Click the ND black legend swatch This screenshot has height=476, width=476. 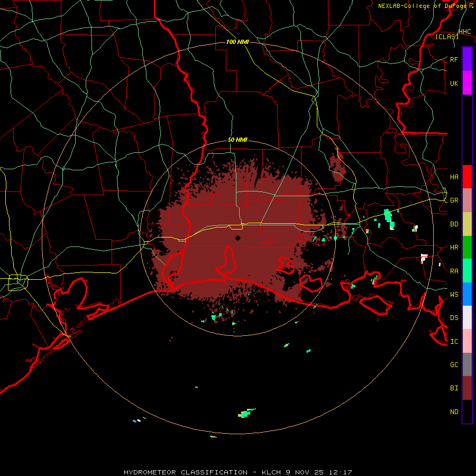[x=467, y=411]
